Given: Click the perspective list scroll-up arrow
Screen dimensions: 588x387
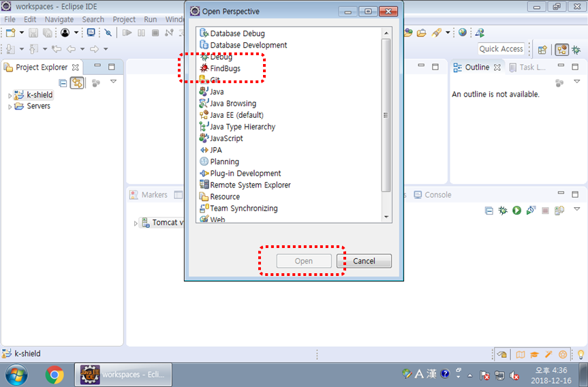Looking at the screenshot, I should point(386,33).
